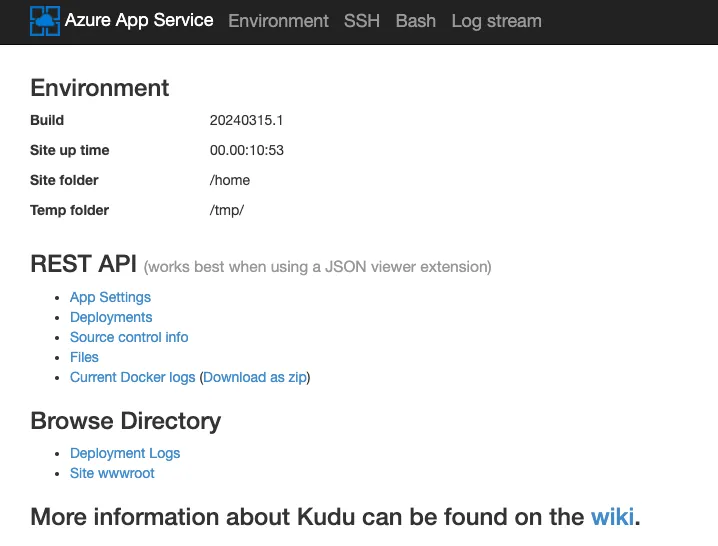Click the Azure App Service cloud logo icon
Screen dimensions: 718x546
pos(45,21)
